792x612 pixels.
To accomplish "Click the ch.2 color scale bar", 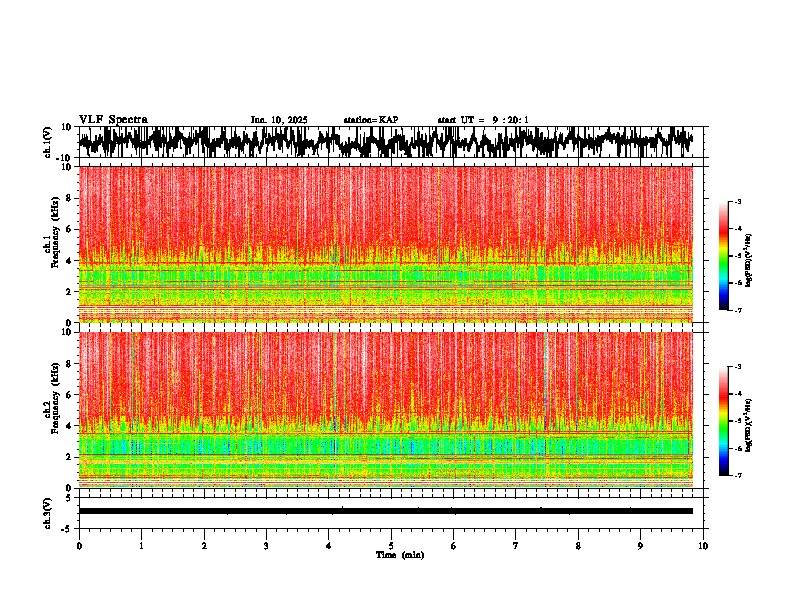I will tap(723, 421).
